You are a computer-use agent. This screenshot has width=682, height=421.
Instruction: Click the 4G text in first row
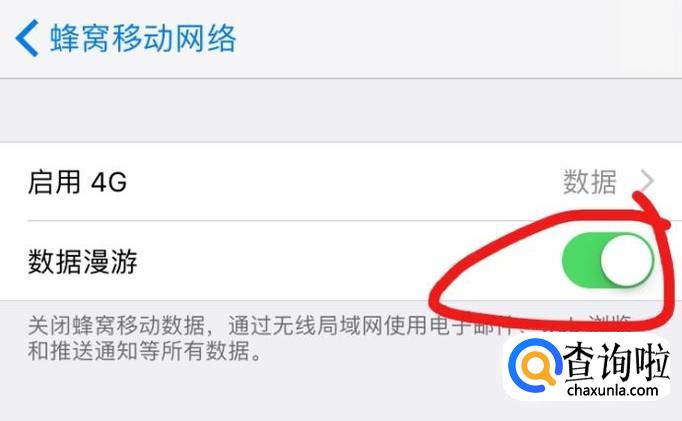109,182
